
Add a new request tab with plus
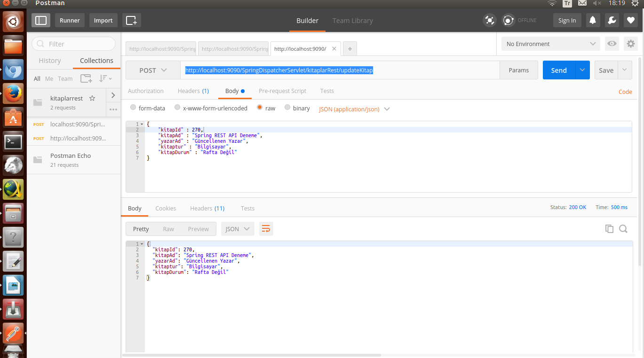[350, 48]
